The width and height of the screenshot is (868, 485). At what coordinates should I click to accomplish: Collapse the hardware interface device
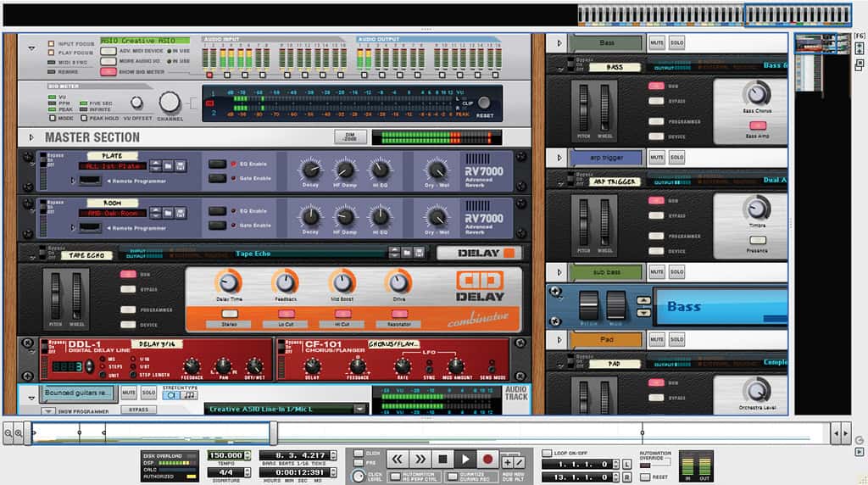pyautogui.click(x=31, y=48)
